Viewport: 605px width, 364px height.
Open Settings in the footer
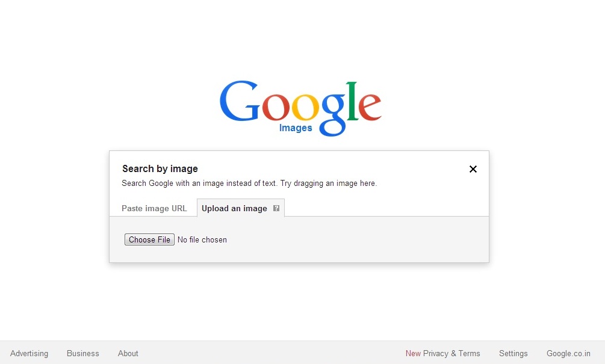point(513,353)
